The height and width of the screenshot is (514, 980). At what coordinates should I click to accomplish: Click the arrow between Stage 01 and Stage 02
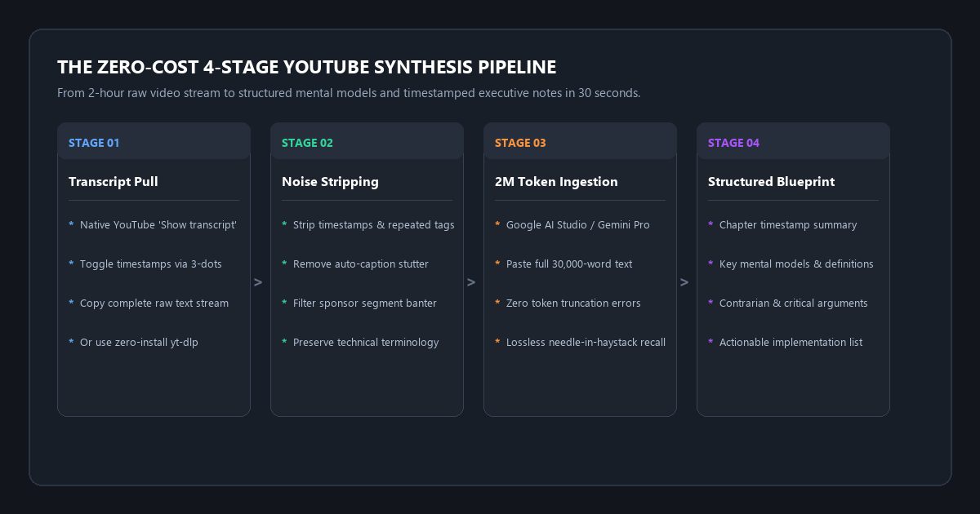click(258, 282)
